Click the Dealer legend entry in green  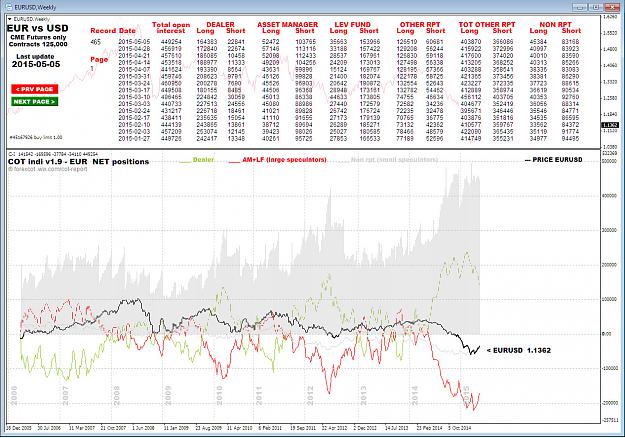click(197, 160)
